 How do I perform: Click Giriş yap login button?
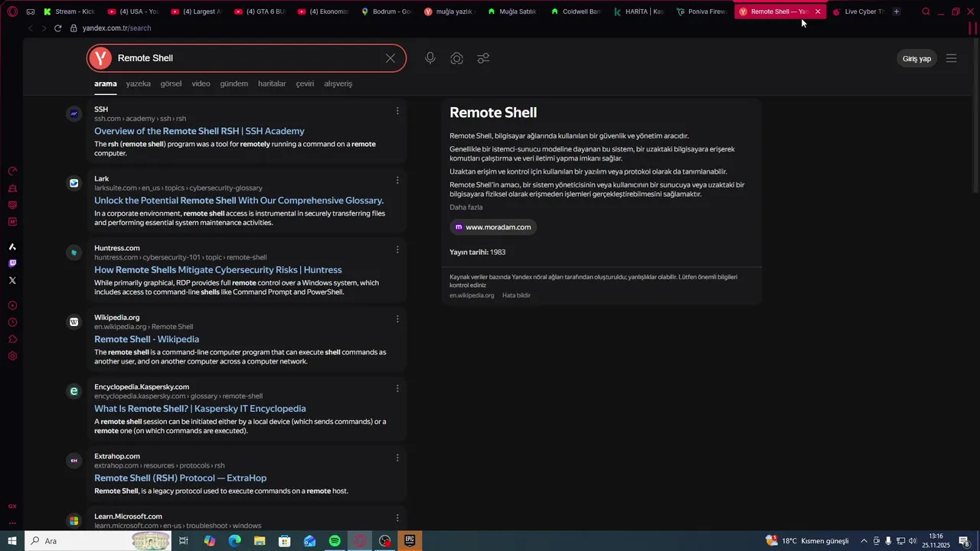(916, 58)
